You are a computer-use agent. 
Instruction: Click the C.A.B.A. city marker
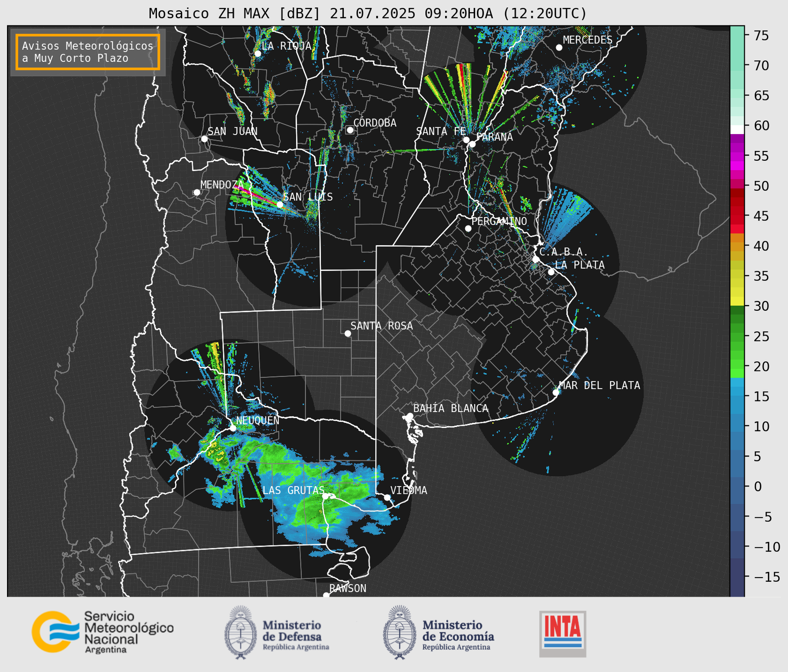(536, 259)
